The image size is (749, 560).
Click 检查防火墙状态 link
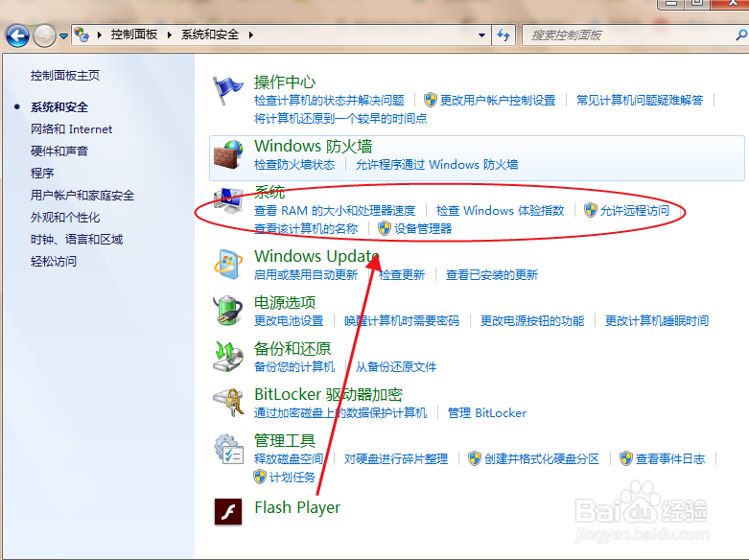tap(294, 165)
